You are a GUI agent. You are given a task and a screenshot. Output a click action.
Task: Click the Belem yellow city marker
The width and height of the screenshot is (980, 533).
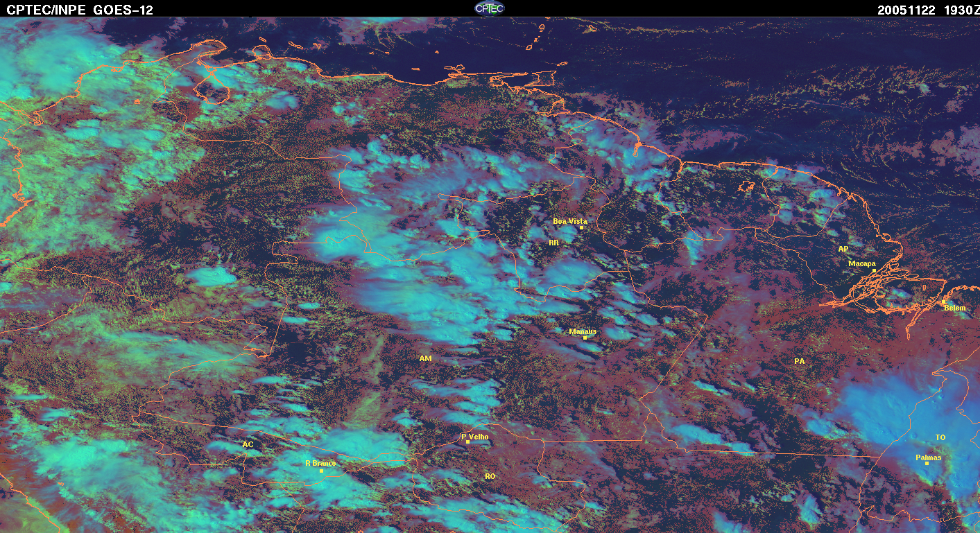click(945, 301)
